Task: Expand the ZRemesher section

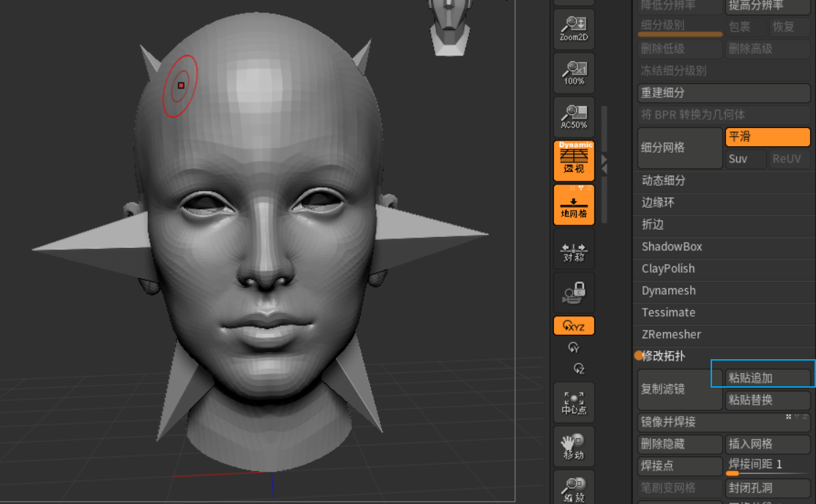Action: pyautogui.click(x=671, y=334)
